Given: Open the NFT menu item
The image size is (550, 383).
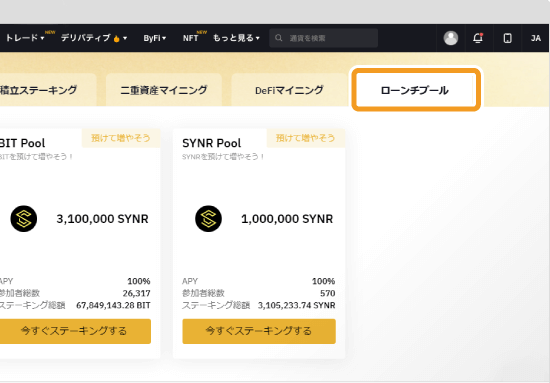Looking at the screenshot, I should point(190,38).
